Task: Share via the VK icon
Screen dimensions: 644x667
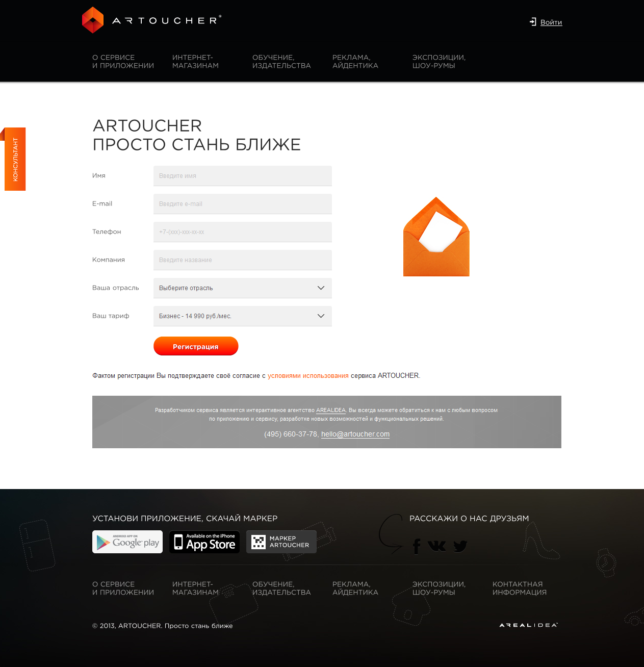Action: [x=437, y=546]
